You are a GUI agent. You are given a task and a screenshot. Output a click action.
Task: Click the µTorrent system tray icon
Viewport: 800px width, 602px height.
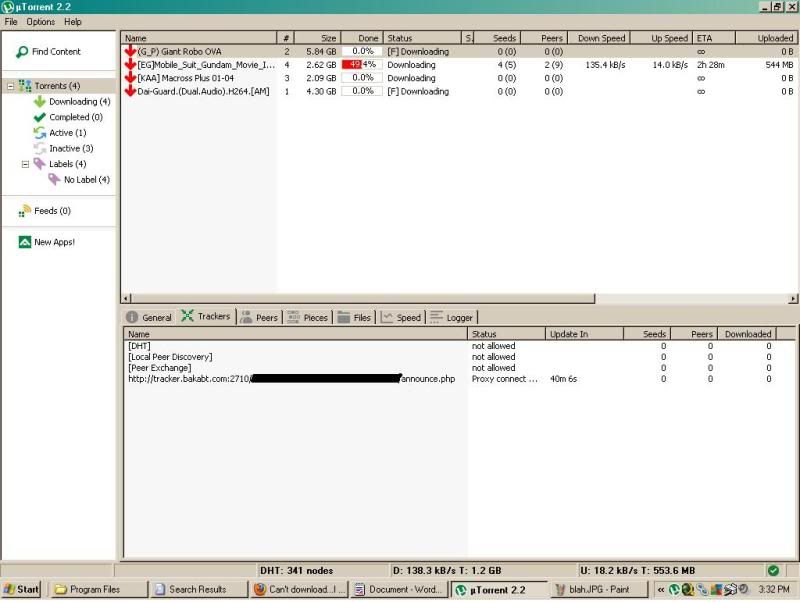[674, 589]
